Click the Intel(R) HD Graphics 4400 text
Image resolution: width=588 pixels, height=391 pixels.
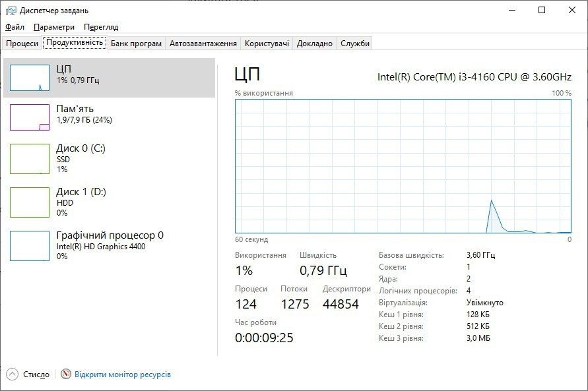101,247
